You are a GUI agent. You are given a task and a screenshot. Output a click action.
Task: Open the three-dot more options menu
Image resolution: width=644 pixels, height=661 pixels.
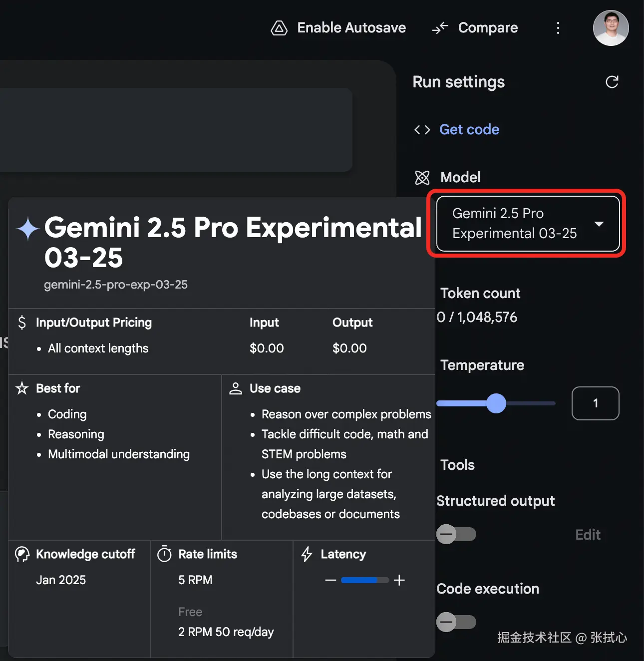[x=558, y=28]
